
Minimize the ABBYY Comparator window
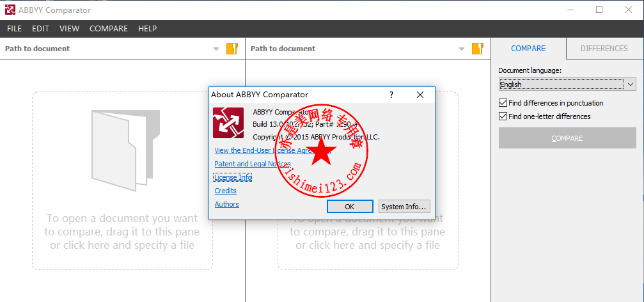(570, 10)
